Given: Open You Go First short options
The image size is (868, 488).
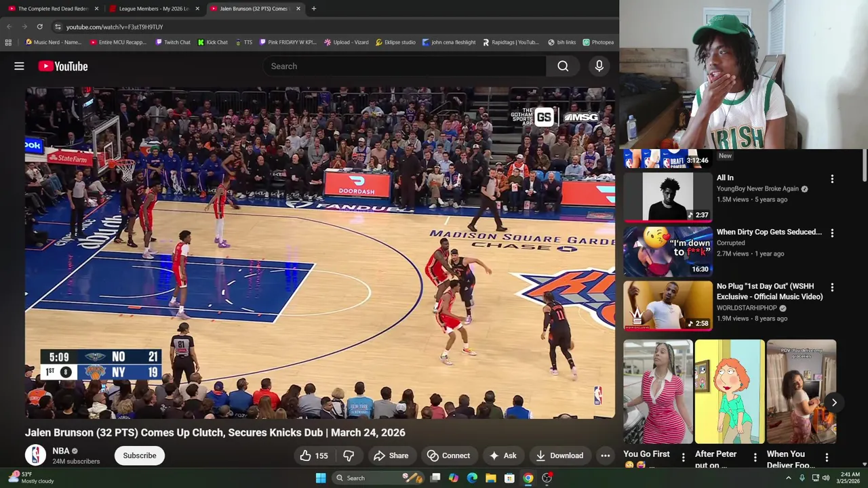Looking at the screenshot, I should [683, 457].
